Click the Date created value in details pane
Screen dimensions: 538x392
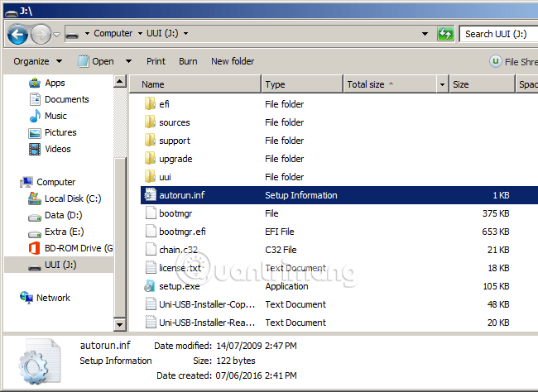tap(256, 375)
